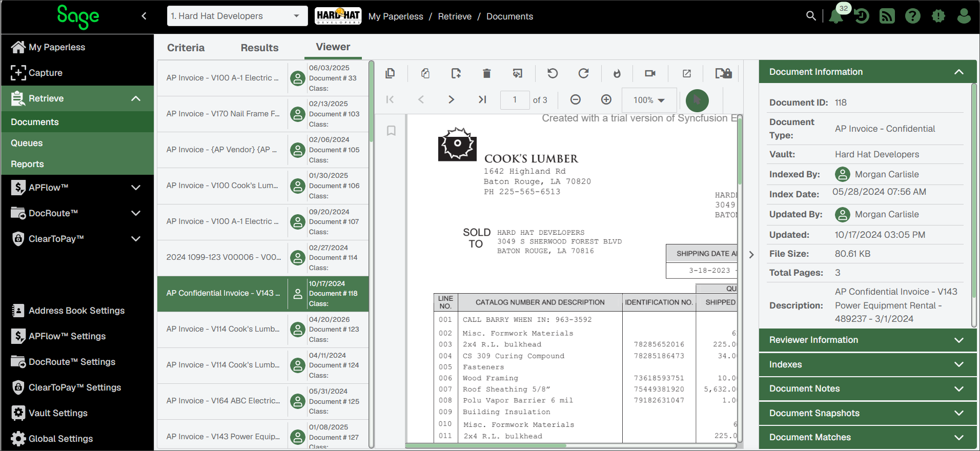
Task: Click the flame icon in viewer toolbar
Action: 617,73
